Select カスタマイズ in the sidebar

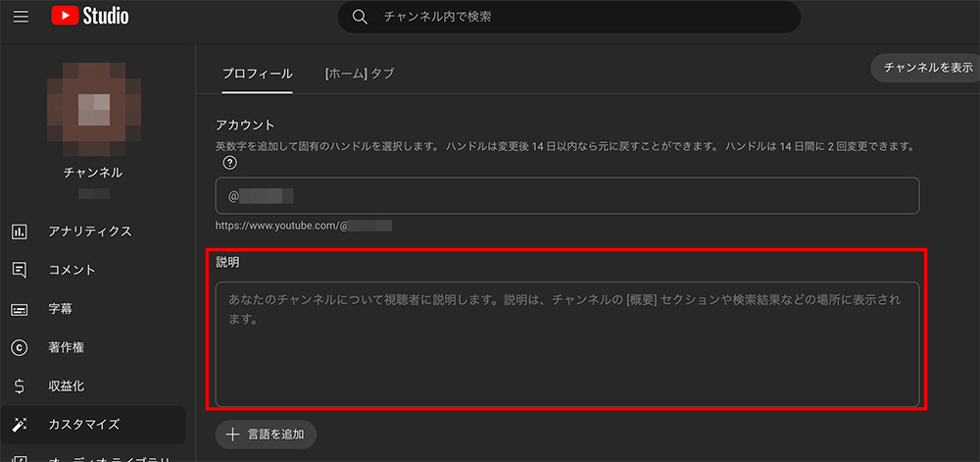click(x=94, y=425)
